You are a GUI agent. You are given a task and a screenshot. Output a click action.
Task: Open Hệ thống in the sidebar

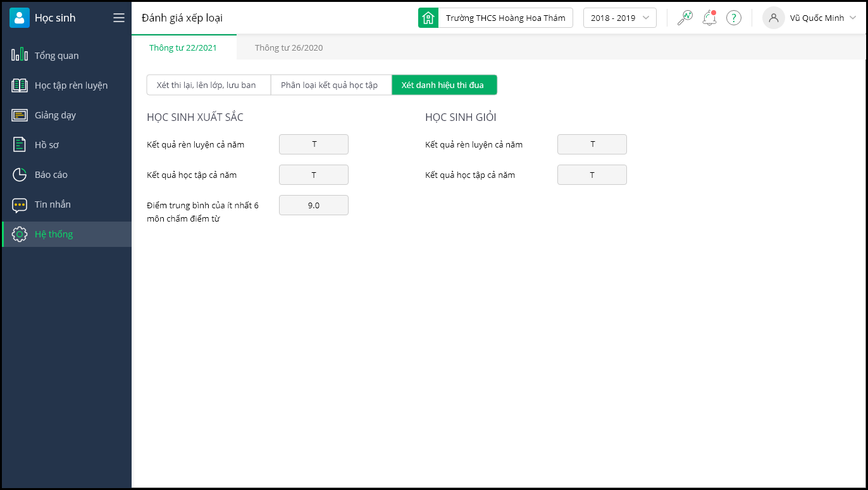[x=67, y=234]
